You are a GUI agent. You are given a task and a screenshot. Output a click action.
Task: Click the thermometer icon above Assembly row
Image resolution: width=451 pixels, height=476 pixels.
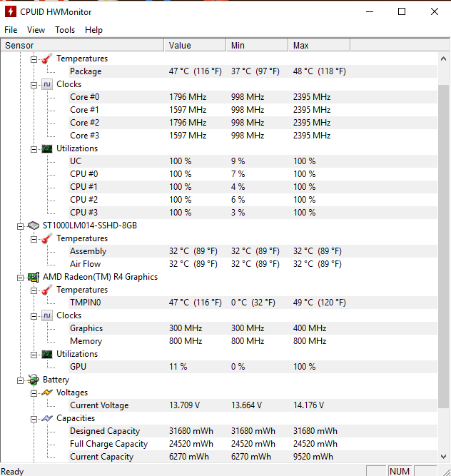(46, 238)
